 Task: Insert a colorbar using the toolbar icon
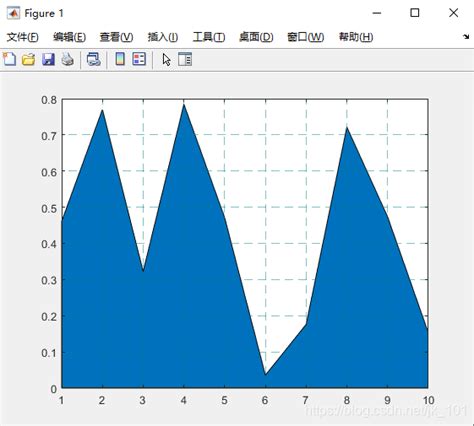point(120,59)
